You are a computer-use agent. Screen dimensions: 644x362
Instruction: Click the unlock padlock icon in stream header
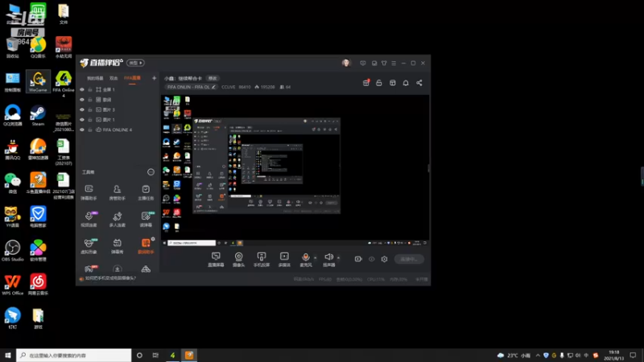click(378, 83)
